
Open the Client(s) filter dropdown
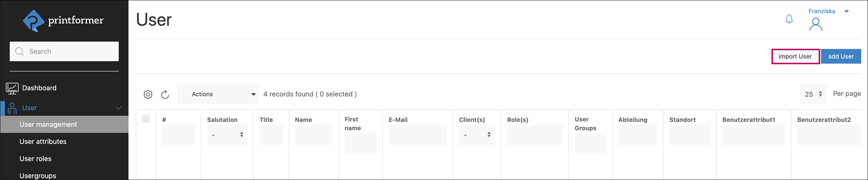click(477, 135)
